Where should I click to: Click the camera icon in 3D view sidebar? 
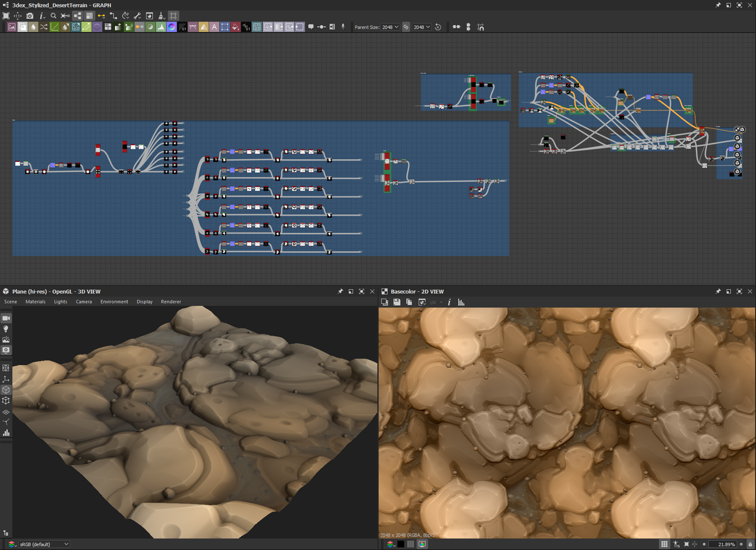pos(6,318)
